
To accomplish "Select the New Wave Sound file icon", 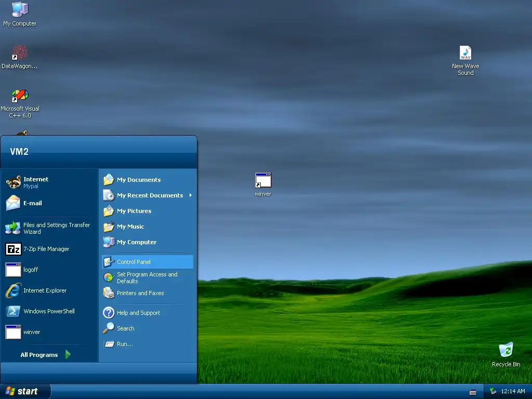I will [x=465, y=60].
